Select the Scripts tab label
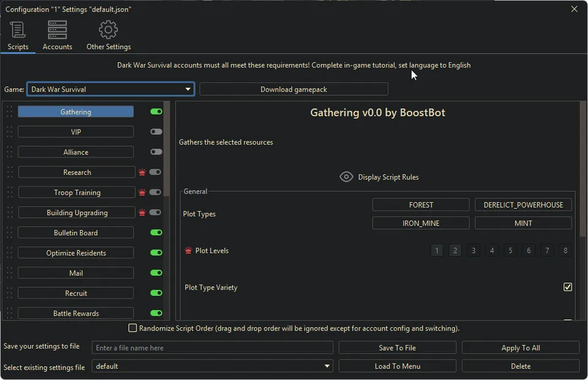 18,47
